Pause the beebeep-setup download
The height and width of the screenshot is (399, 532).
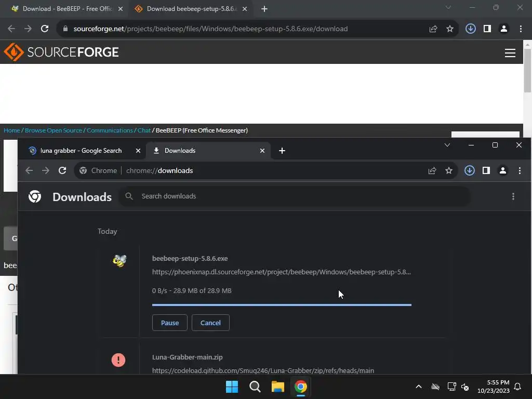170,323
